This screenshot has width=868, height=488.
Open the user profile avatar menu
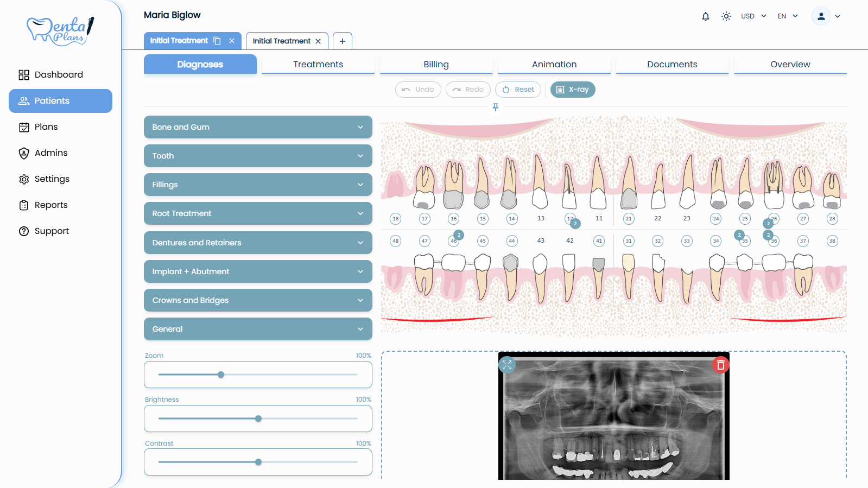tap(821, 16)
